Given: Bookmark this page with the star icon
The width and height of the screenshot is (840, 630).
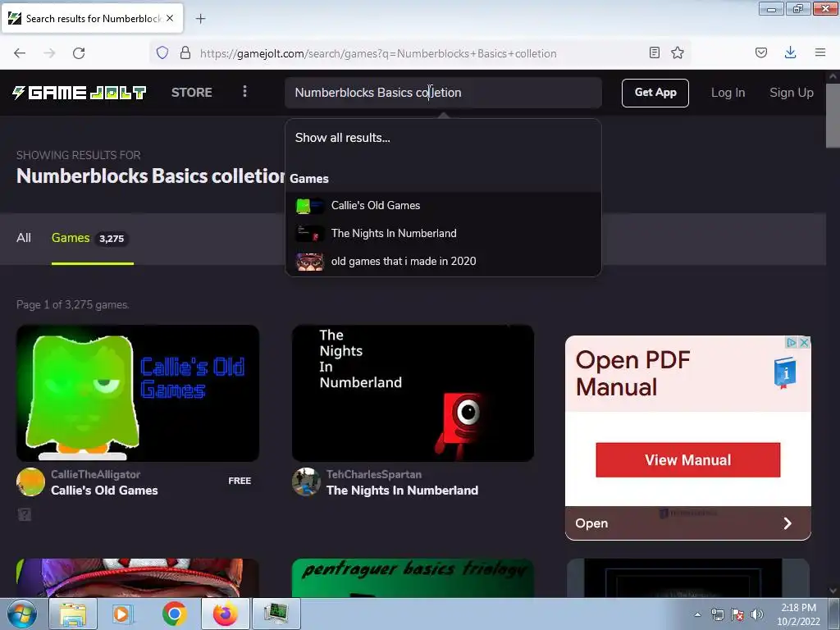Looking at the screenshot, I should click(677, 52).
